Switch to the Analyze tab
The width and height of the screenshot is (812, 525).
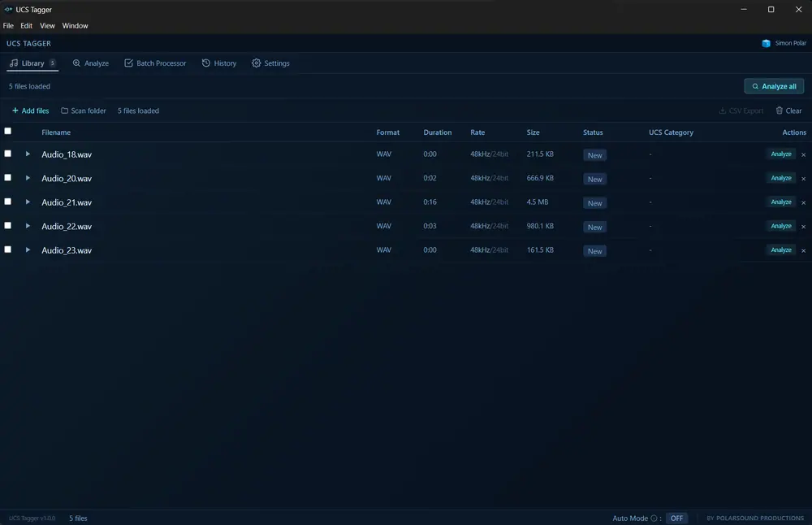[91, 63]
